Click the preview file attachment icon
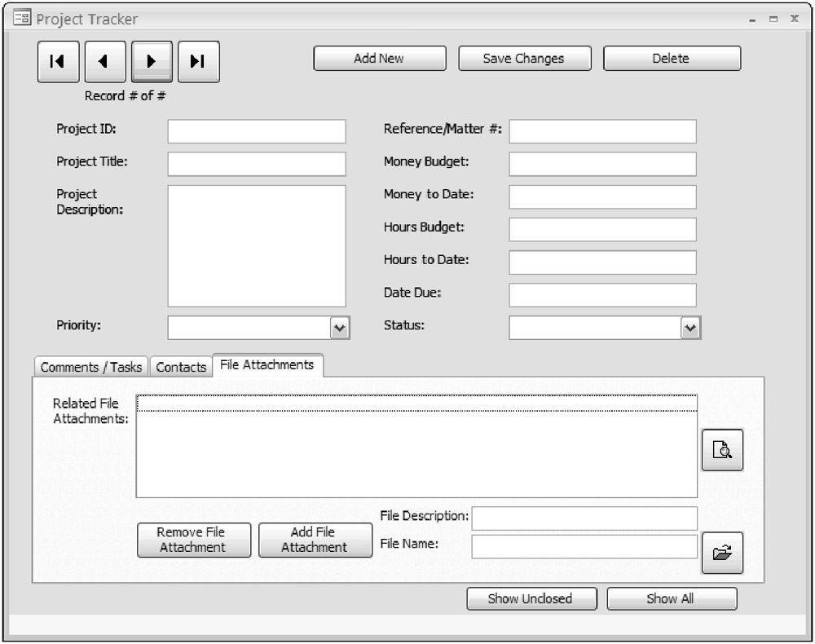This screenshot has width=815, height=644. pos(722,450)
